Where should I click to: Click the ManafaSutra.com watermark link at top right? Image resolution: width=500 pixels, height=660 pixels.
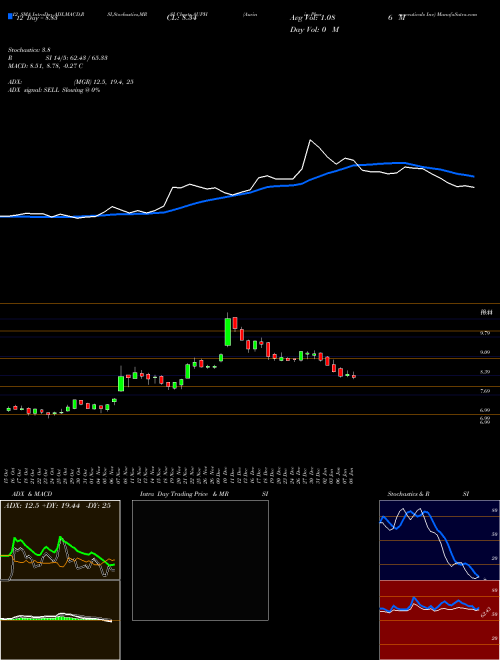[x=456, y=14]
